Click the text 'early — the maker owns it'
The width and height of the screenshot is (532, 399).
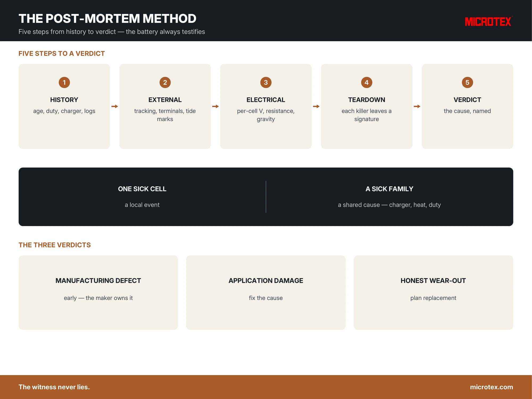98,298
